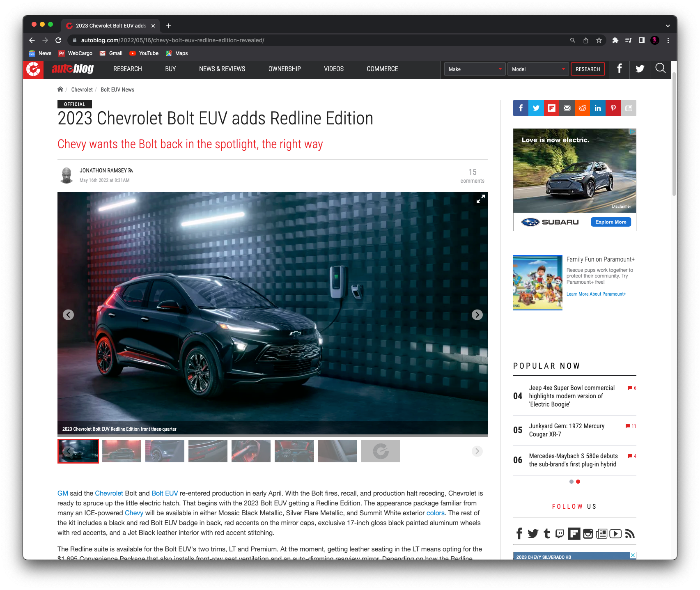The height and width of the screenshot is (590, 700).
Task: Follow Autoblog on YouTube
Action: [x=615, y=533]
